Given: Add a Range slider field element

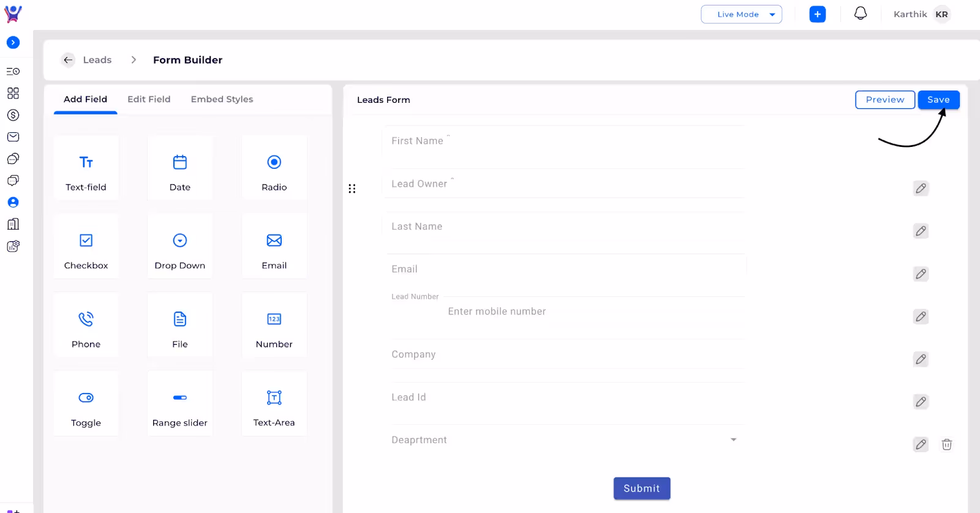Looking at the screenshot, I should click(180, 403).
